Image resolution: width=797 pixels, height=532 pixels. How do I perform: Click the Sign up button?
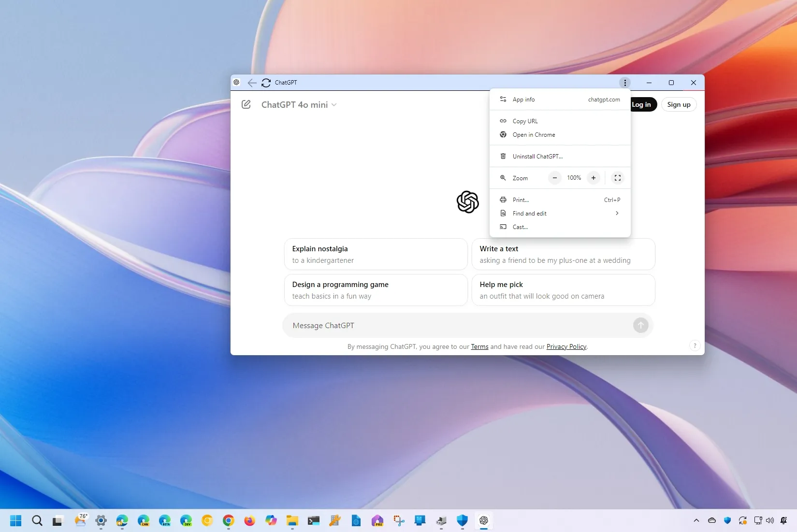[x=679, y=104]
